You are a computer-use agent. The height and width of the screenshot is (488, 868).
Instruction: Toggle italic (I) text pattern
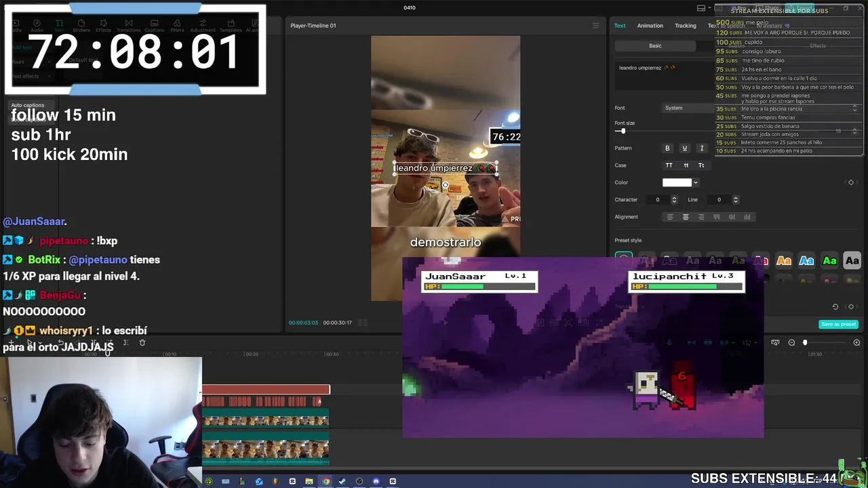(702, 148)
